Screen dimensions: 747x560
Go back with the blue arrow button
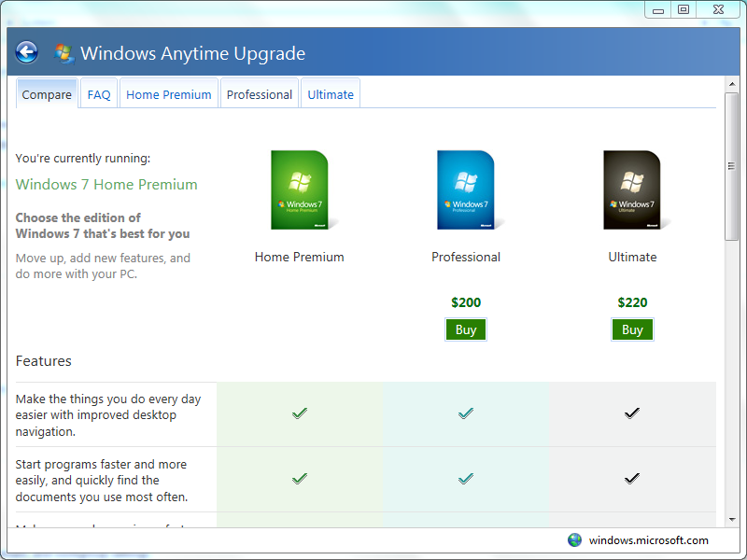[x=27, y=52]
